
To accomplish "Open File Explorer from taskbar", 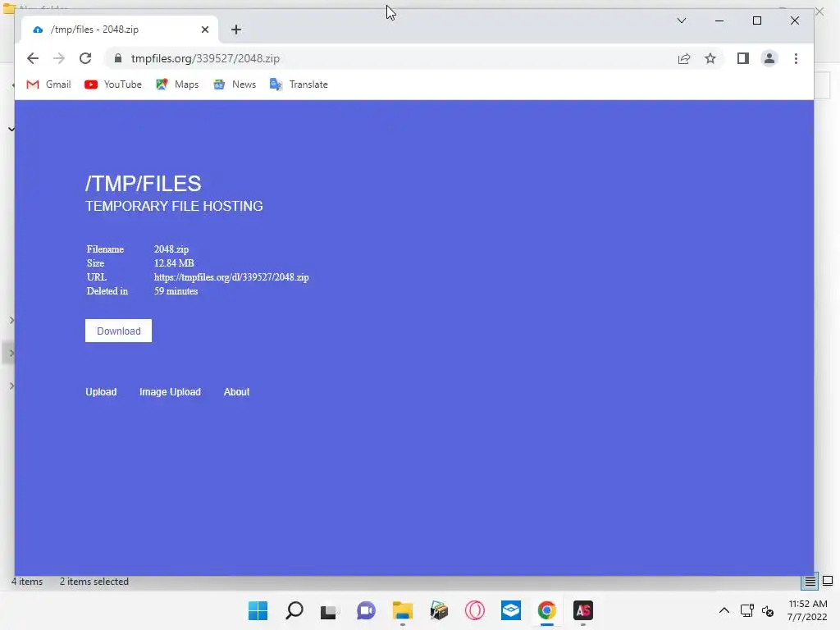I will tap(402, 610).
